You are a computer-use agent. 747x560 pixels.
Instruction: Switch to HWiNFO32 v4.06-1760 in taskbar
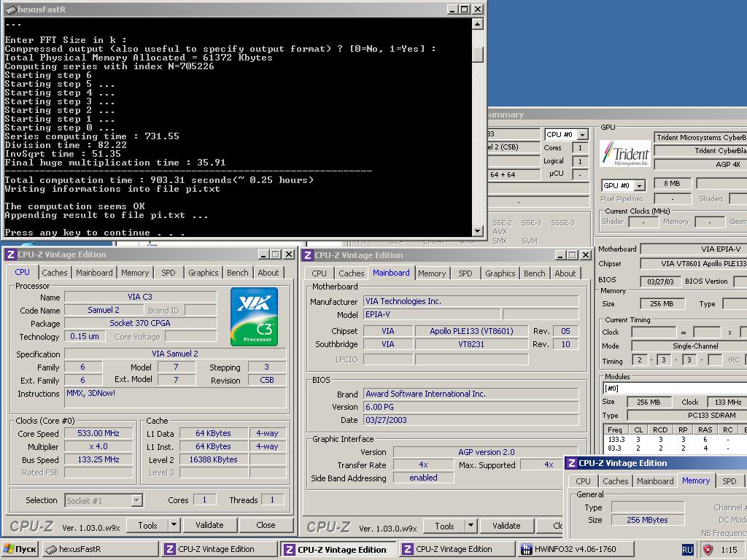(576, 549)
